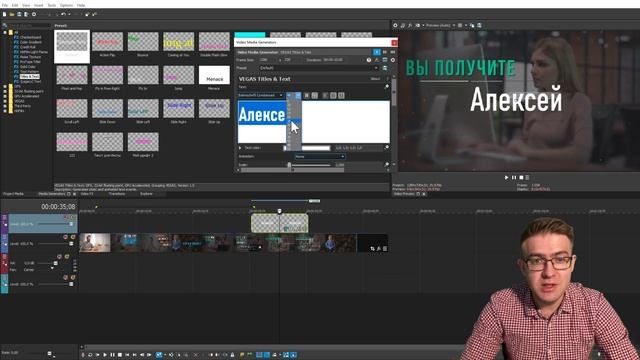Viewport: 640px width, 360px height.
Task: Click Go to End in timeline transport
Action: tap(134, 355)
